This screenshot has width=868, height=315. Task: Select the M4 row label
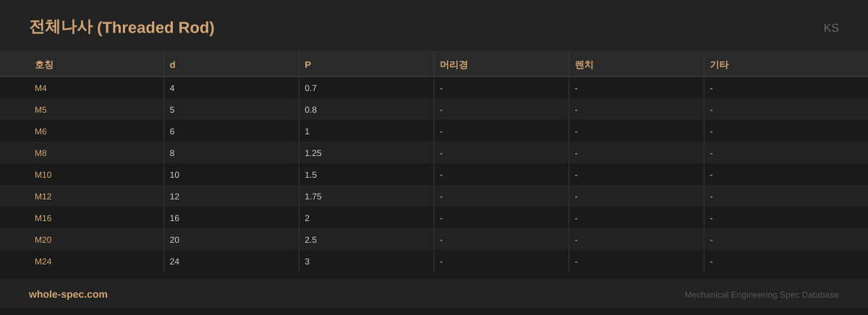click(41, 88)
